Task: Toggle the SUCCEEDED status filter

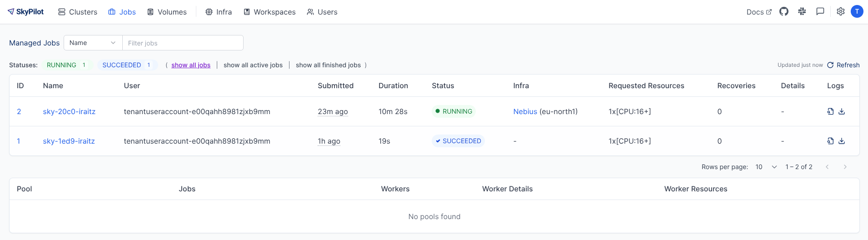Action: 127,65
